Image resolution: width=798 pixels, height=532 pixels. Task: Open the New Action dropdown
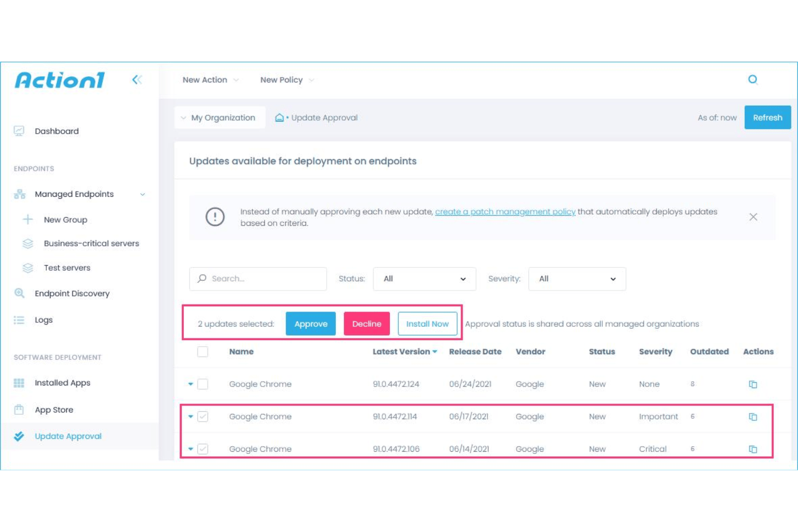211,80
